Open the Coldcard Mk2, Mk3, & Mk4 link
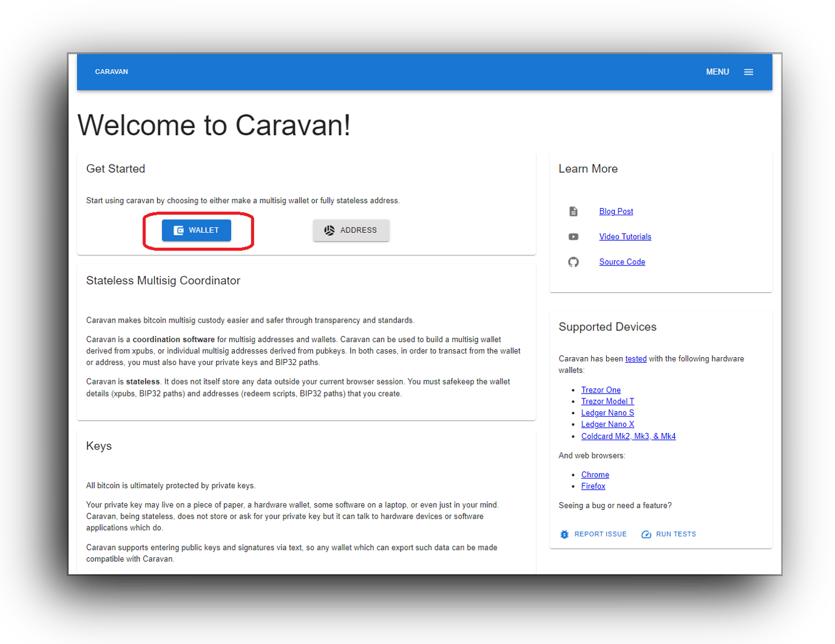Image resolution: width=835 pixels, height=644 pixels. (629, 435)
